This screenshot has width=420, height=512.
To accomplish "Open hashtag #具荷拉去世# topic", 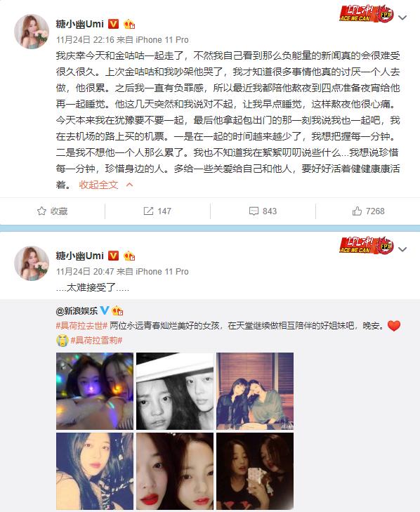I will 81,326.
